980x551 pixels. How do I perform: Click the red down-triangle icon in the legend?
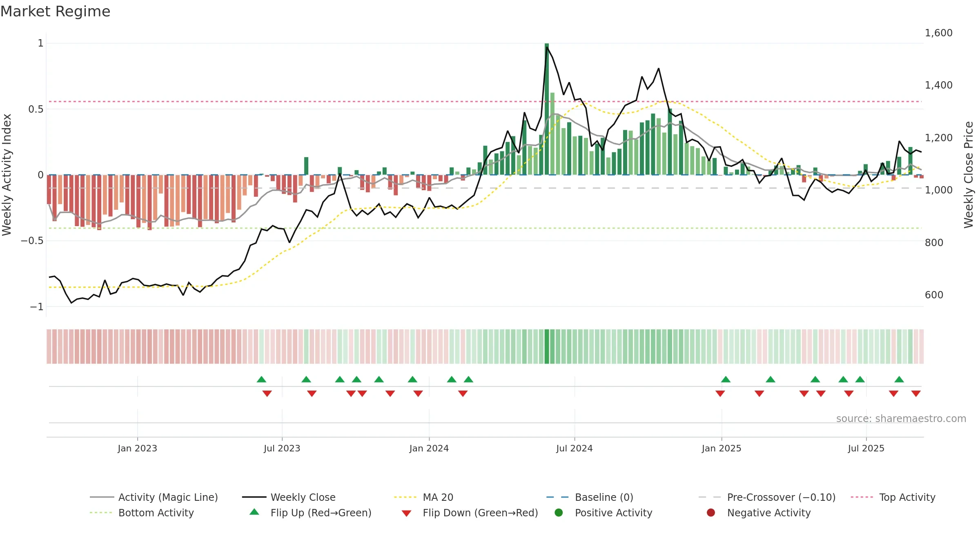(x=406, y=513)
